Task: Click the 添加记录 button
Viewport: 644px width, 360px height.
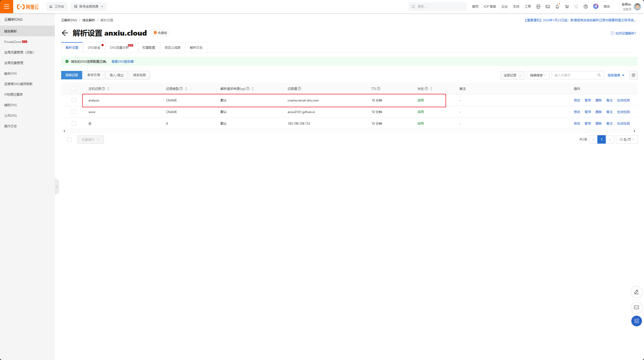Action: point(72,75)
